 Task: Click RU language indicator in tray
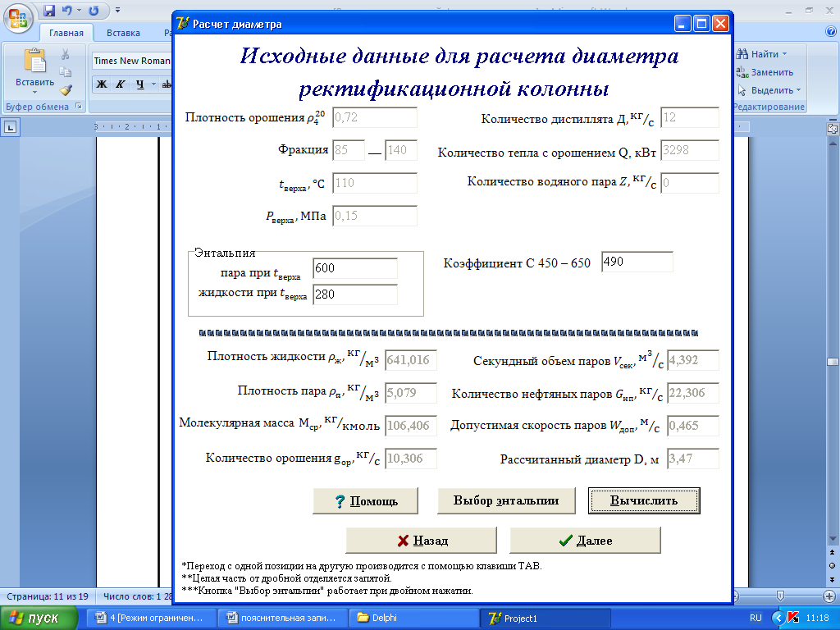(x=756, y=618)
